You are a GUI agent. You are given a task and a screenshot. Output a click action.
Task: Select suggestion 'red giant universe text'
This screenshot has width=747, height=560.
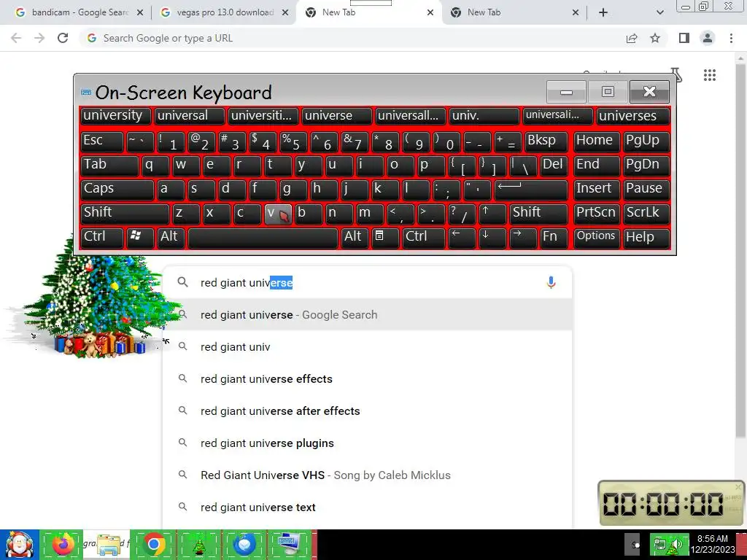[367, 507]
